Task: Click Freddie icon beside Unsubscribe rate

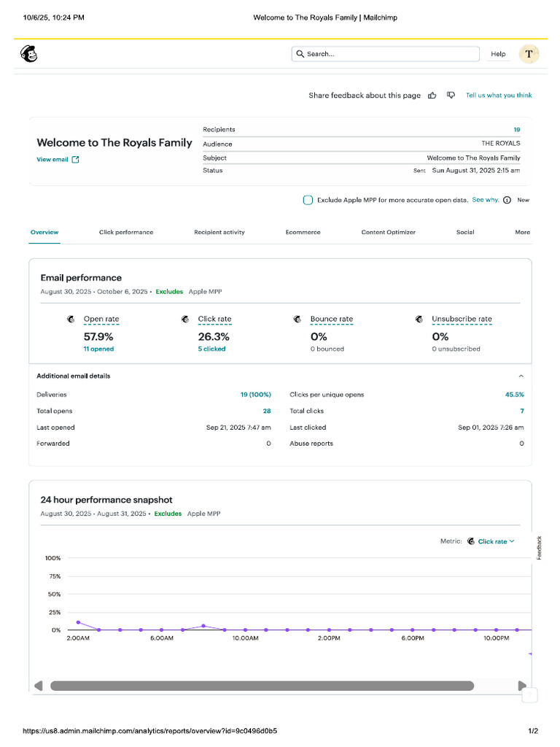Action: tap(419, 320)
